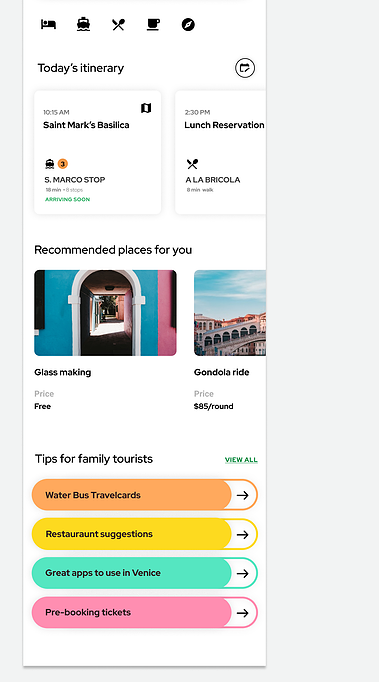Select the hotel bed category icon
Image resolution: width=379 pixels, height=682 pixels.
pos(48,24)
